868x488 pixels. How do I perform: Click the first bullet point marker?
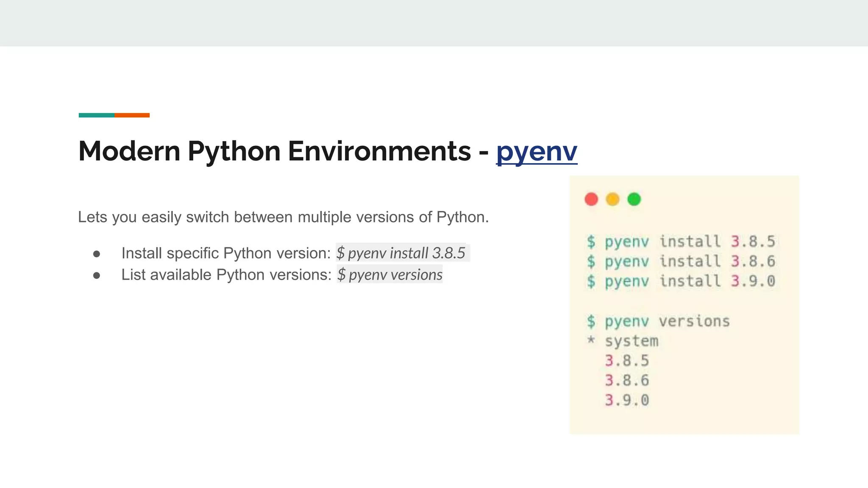[x=97, y=254]
